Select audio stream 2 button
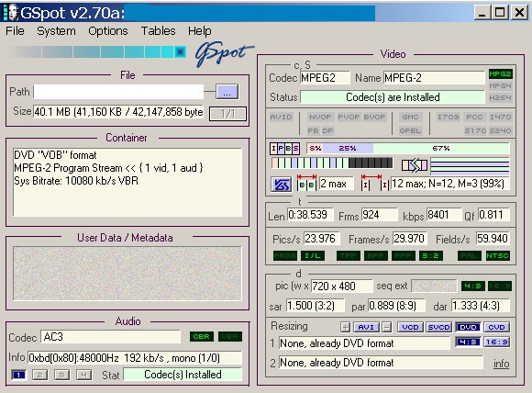 [39, 375]
